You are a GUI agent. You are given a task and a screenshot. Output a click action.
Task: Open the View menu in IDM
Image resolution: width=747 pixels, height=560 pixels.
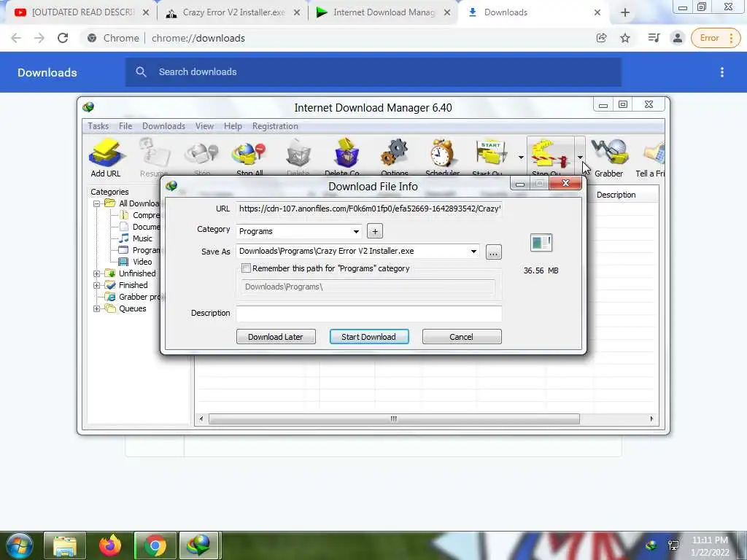(204, 126)
